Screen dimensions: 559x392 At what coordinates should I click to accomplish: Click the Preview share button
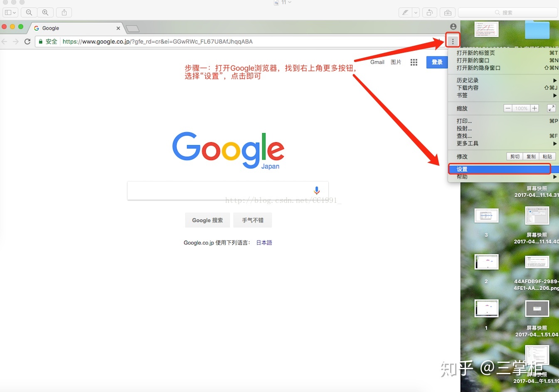(x=64, y=12)
